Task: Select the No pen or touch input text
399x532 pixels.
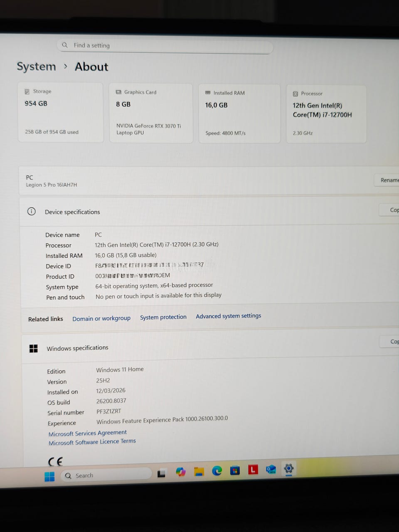Action: (x=158, y=296)
